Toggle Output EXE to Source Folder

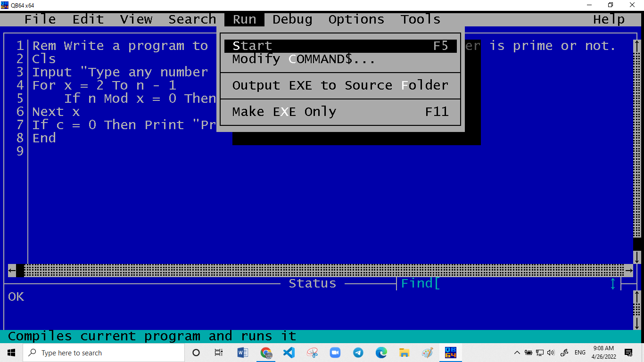point(340,85)
